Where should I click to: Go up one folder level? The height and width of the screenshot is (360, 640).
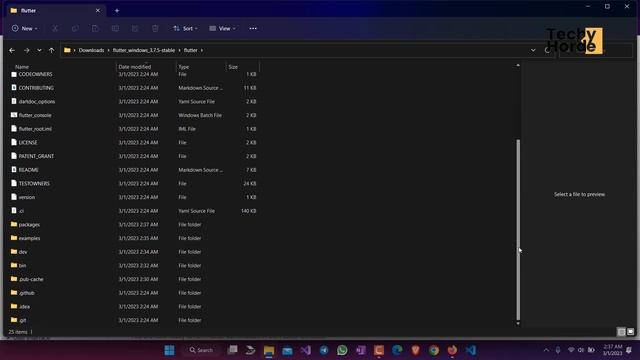click(51, 50)
